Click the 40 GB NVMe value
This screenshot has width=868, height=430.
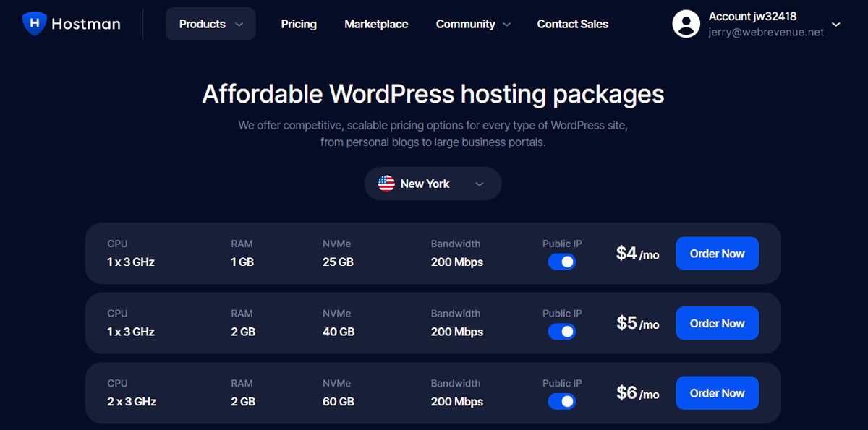click(x=339, y=332)
